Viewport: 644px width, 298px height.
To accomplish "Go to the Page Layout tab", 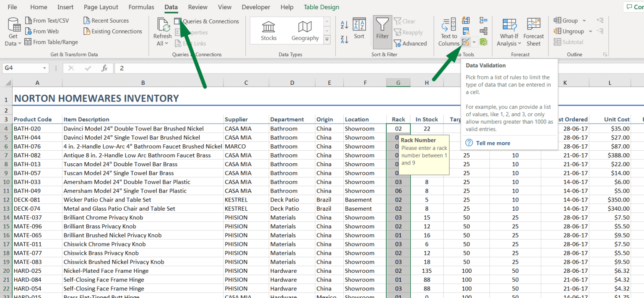I will click(101, 7).
